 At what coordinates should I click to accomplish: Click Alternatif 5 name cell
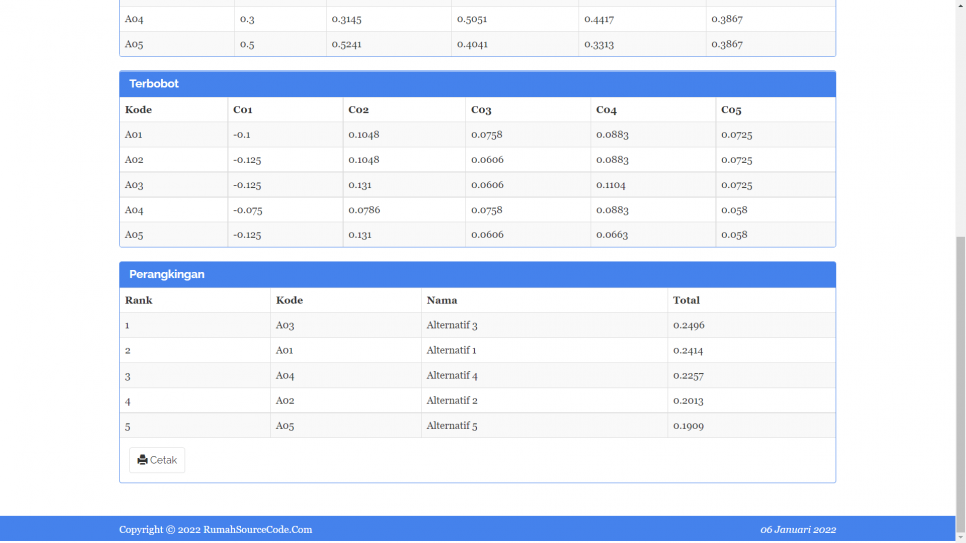(x=452, y=426)
